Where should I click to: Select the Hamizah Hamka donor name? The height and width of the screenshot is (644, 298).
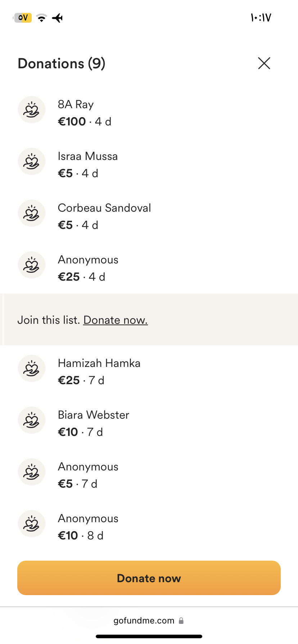(99, 363)
